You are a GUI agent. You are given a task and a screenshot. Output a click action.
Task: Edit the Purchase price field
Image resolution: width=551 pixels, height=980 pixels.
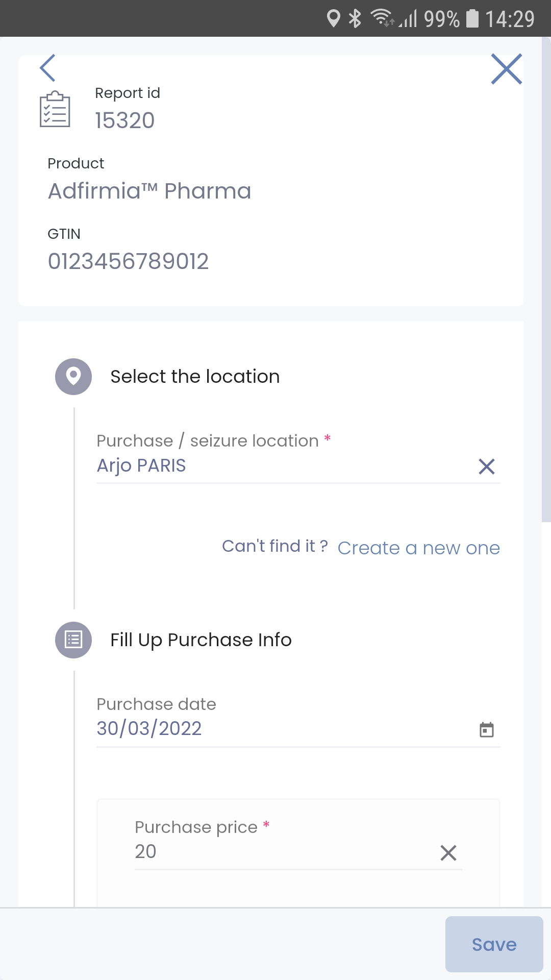click(275, 851)
